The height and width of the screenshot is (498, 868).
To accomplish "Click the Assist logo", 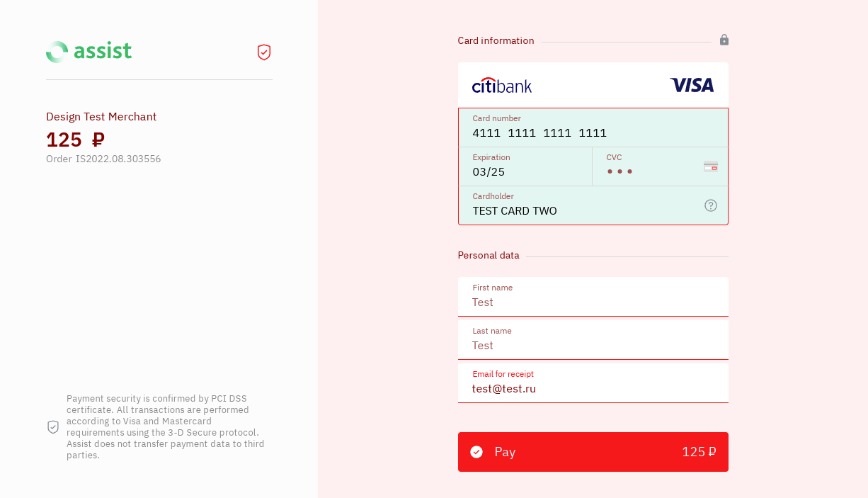I will 88,52.
